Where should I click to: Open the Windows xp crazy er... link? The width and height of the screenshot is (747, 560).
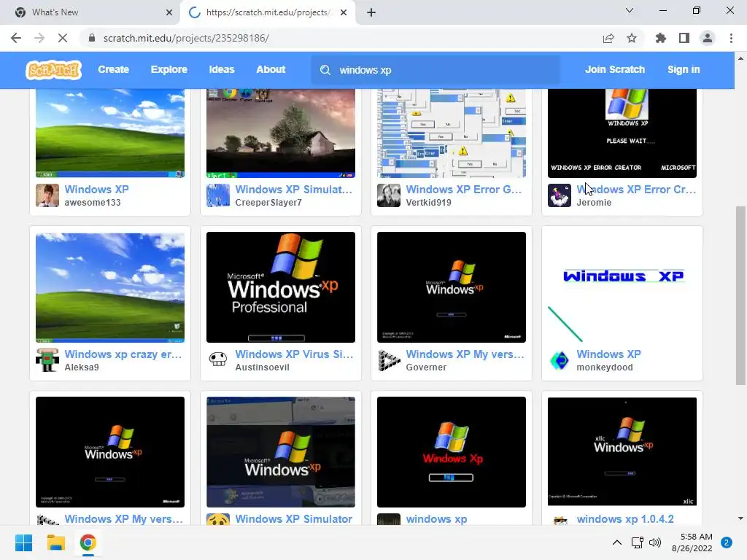click(123, 354)
